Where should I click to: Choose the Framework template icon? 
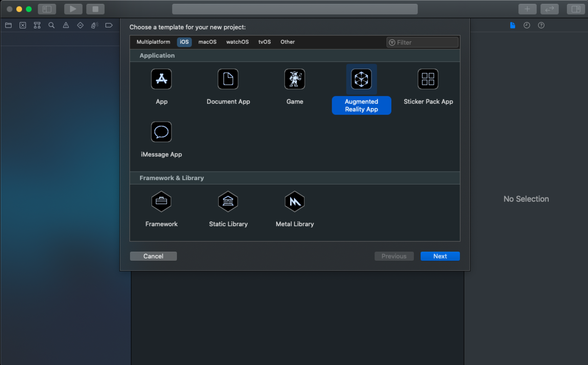161,201
